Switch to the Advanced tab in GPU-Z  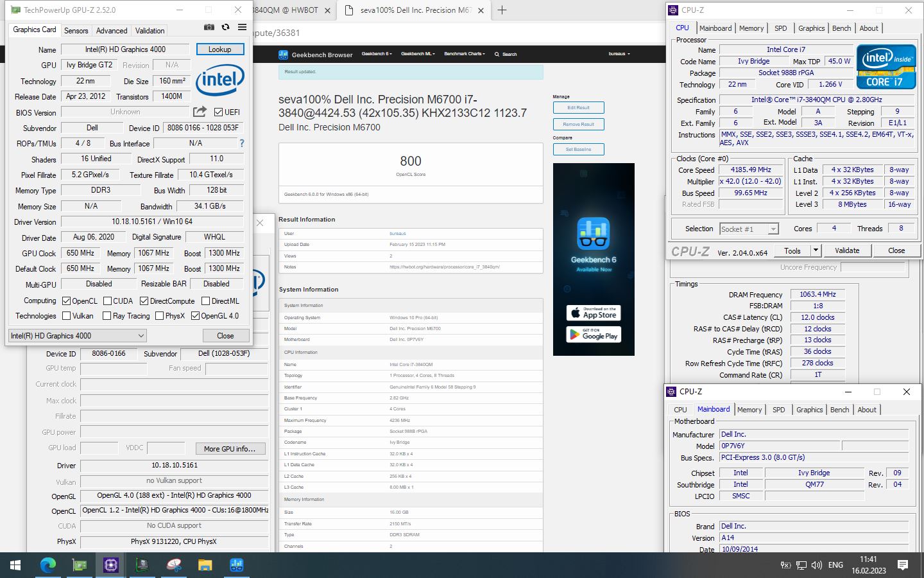click(x=112, y=31)
